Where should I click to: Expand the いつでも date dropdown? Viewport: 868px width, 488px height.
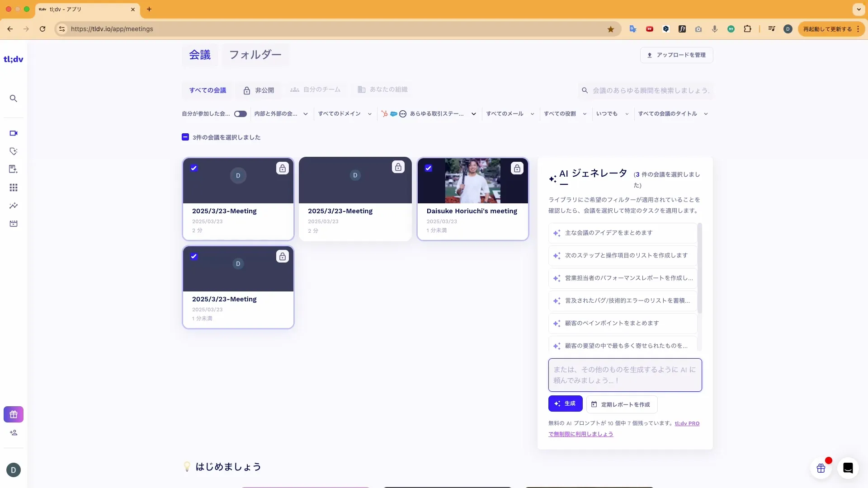(x=613, y=114)
